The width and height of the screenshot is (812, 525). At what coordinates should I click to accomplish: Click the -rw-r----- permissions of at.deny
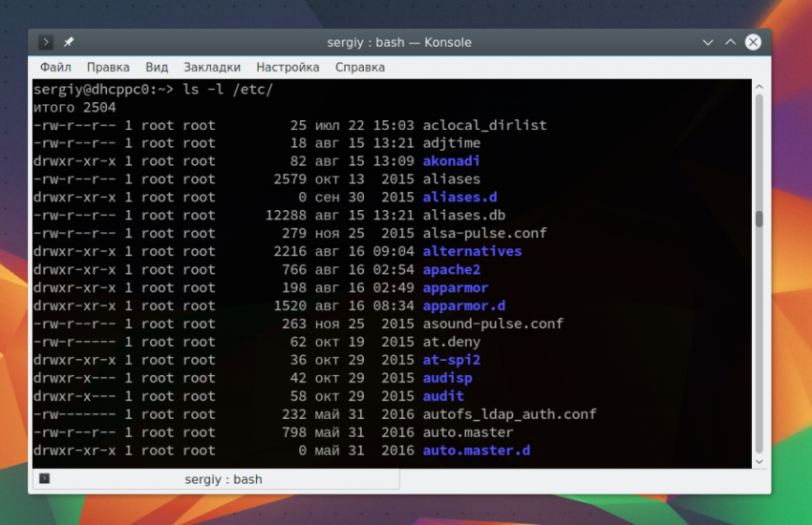coord(75,342)
